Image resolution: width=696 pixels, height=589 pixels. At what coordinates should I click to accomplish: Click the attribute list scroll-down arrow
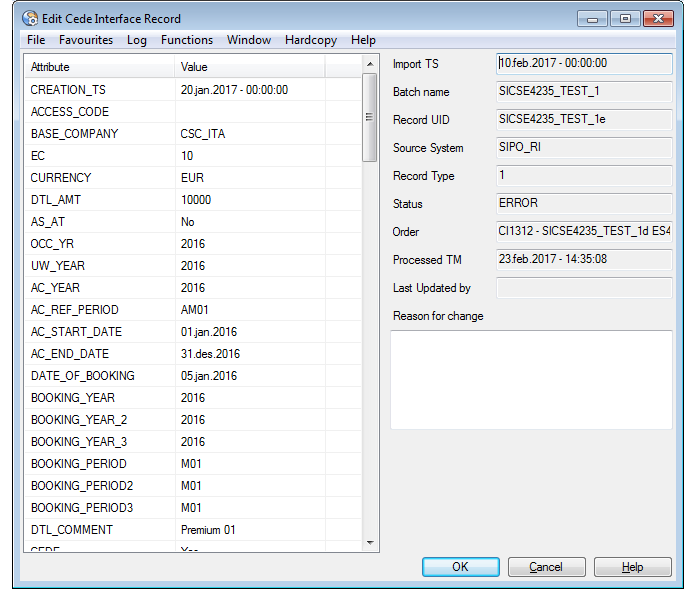[370, 543]
